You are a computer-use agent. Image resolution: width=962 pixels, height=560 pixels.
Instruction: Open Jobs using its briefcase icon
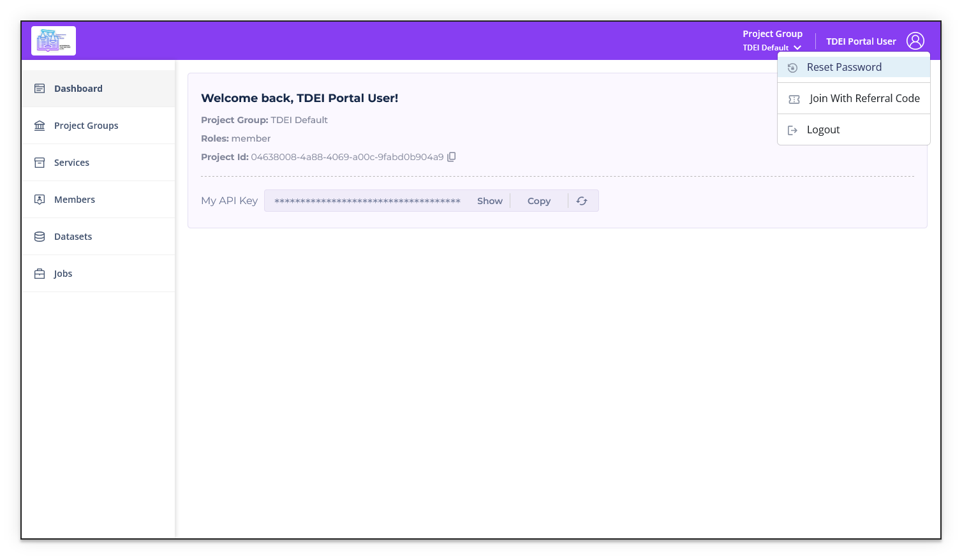(x=39, y=273)
